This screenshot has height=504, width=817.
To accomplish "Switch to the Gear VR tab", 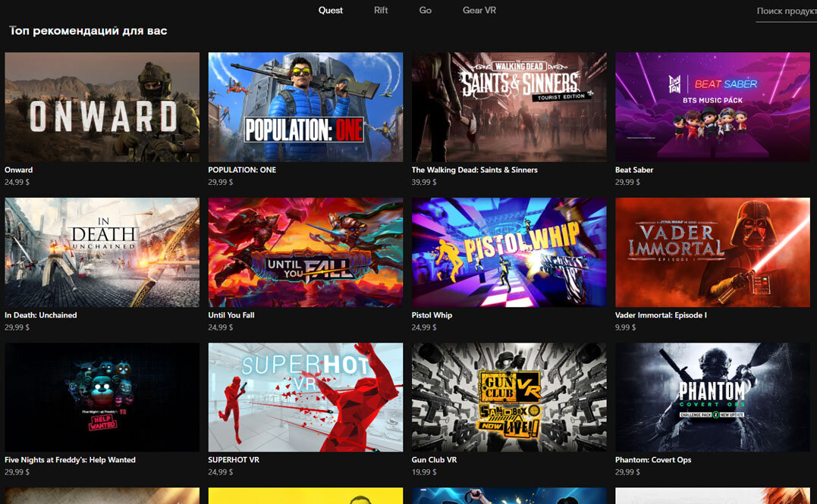I will (479, 11).
